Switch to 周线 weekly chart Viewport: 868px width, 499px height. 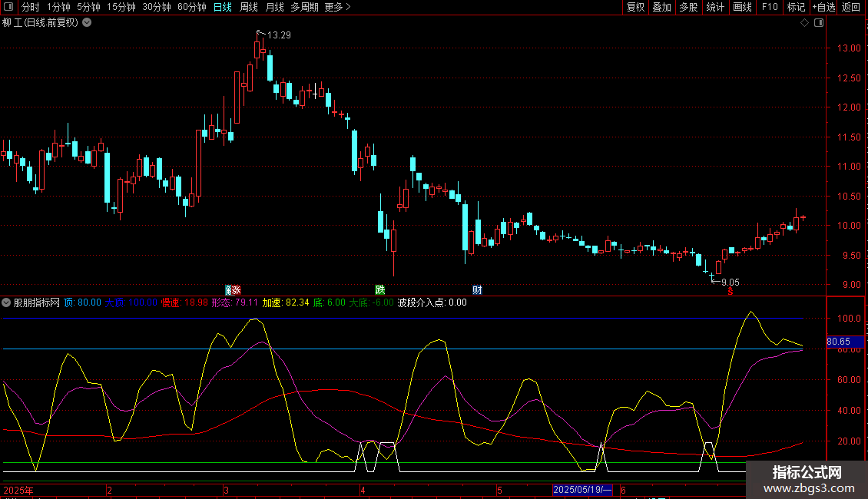coord(249,7)
